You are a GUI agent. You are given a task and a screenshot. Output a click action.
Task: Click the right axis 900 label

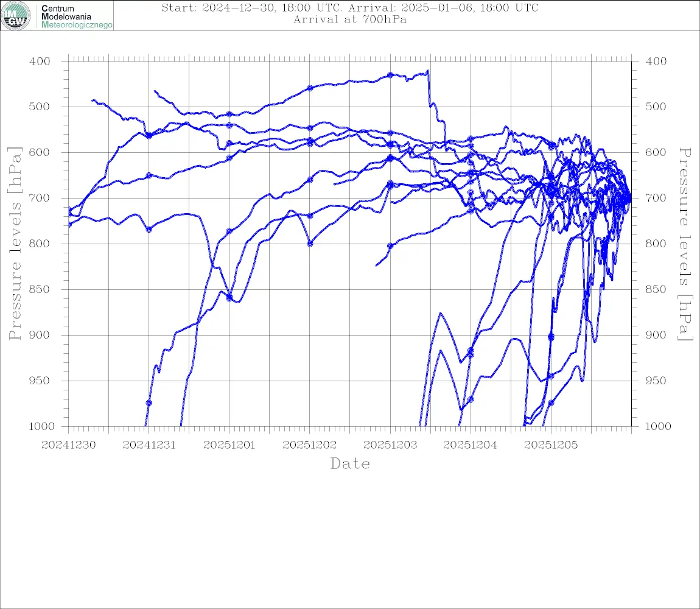(x=656, y=335)
